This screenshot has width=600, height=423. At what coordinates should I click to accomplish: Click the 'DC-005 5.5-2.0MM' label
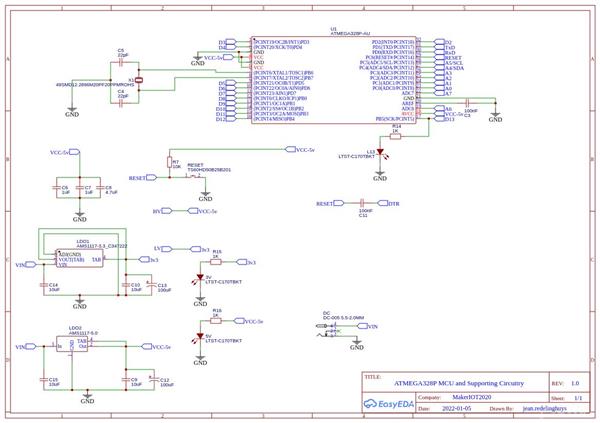(344, 318)
